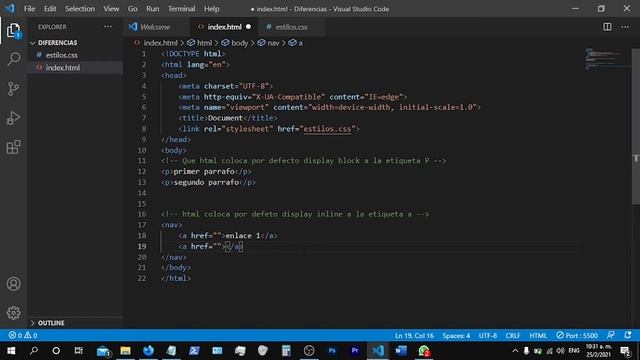Click the feedback icon in status bar

(611, 335)
